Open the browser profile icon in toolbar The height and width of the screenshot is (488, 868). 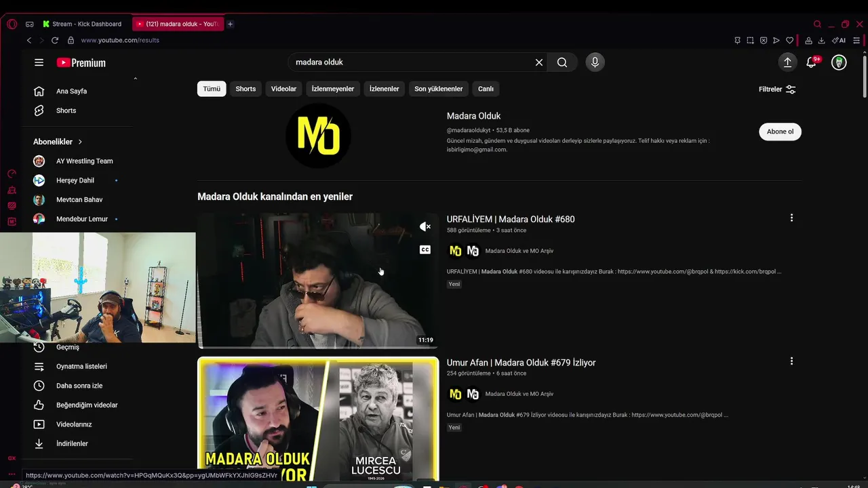tap(808, 41)
